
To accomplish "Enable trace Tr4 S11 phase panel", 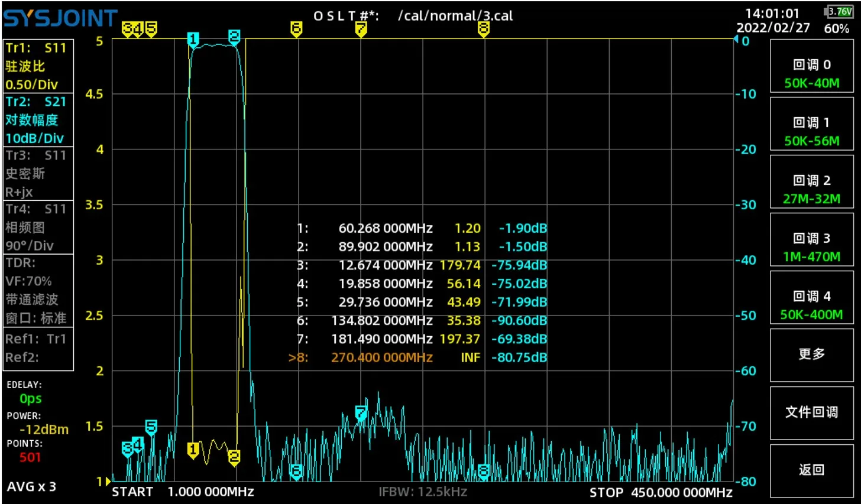I will coord(38,227).
